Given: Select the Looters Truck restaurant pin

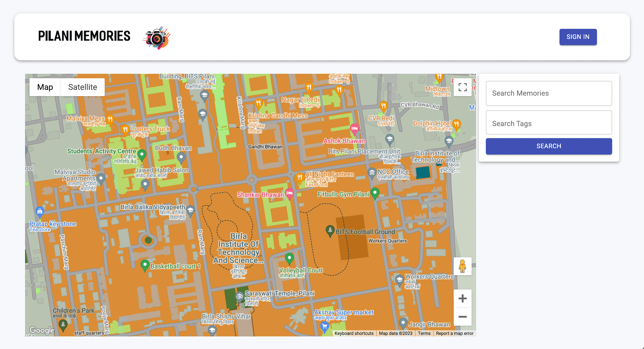Looking at the screenshot, I should tap(125, 131).
